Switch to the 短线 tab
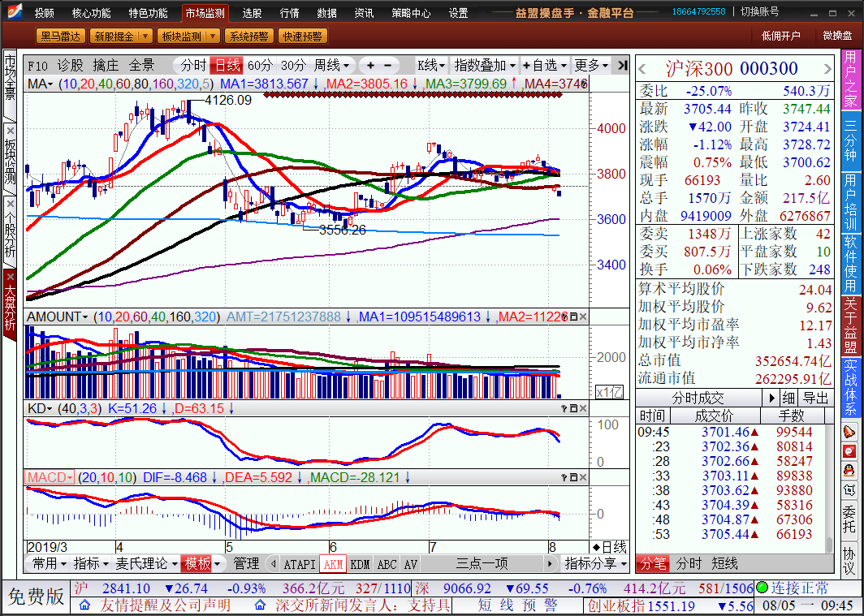864x616 pixels. tap(724, 564)
